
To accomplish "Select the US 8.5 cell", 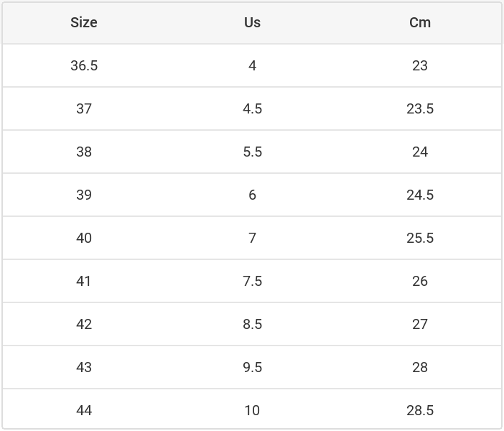I will pos(252,324).
